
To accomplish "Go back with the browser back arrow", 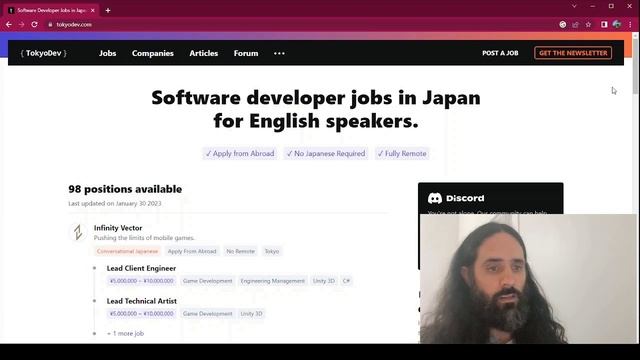I will click(x=9, y=24).
